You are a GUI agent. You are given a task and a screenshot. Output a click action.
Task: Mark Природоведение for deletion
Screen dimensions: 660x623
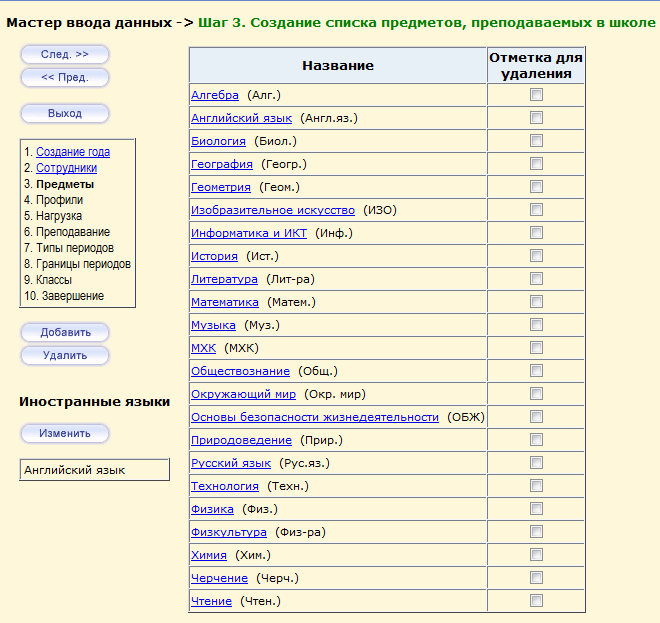click(x=536, y=440)
